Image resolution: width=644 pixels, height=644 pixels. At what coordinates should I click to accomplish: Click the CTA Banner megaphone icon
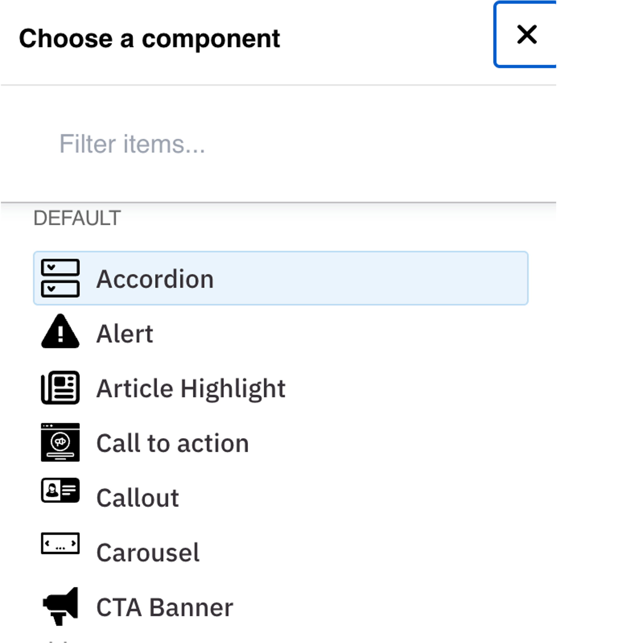point(60,606)
